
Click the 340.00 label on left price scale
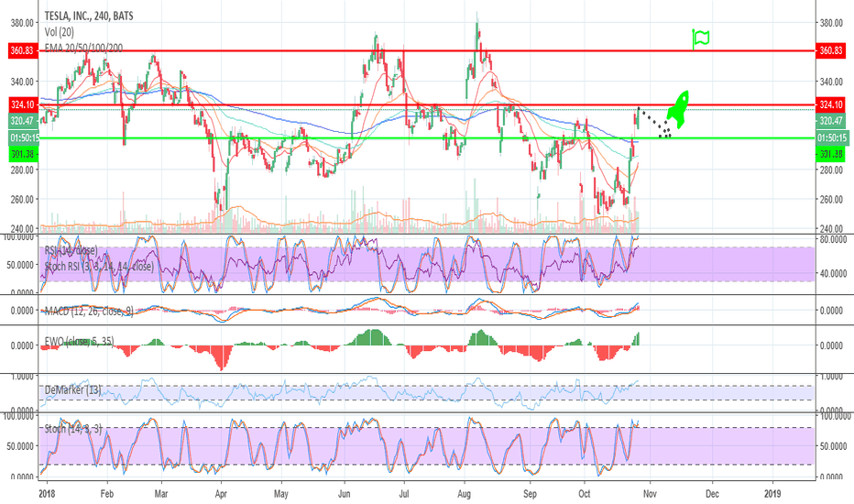click(22, 82)
